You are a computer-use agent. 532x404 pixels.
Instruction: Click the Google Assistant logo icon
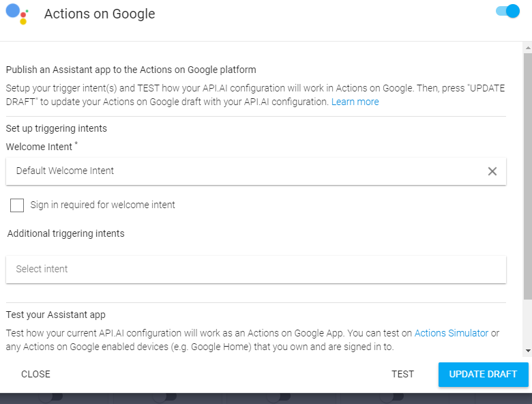point(17,14)
